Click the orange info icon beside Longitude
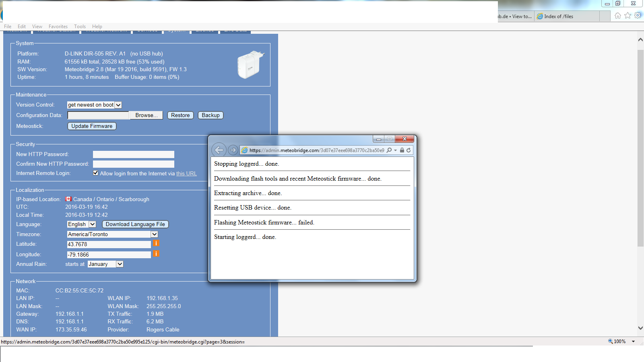Image resolution: width=644 pixels, height=362 pixels. point(156,254)
